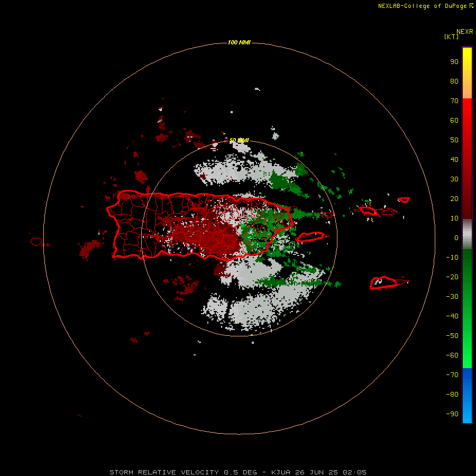The height and width of the screenshot is (476, 476).
Task: Click the yellow top segment of color bar
Action: click(x=467, y=73)
